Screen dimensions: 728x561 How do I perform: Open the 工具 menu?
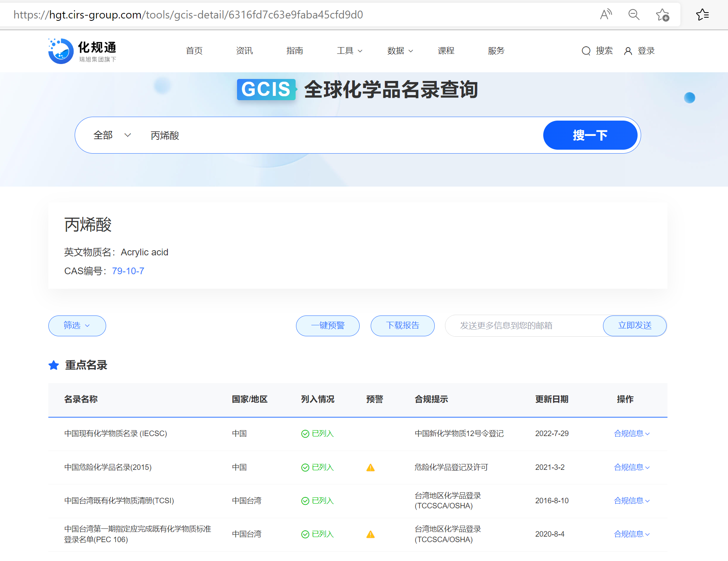349,51
